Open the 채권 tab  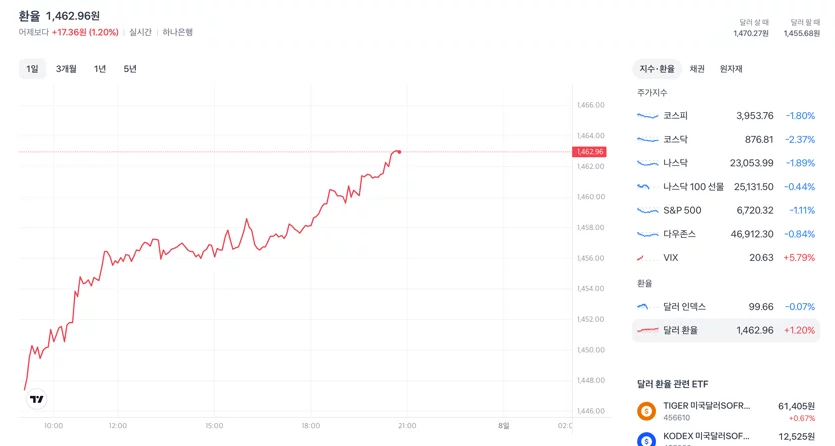point(697,69)
